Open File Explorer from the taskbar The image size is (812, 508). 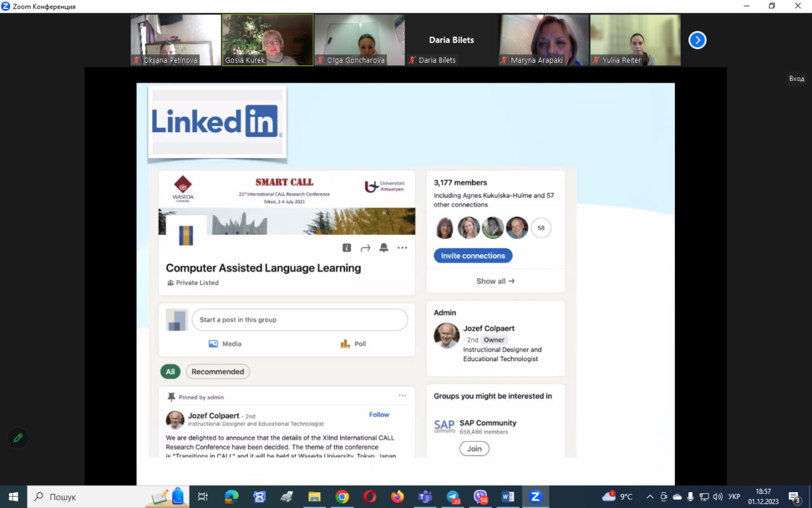(x=314, y=497)
